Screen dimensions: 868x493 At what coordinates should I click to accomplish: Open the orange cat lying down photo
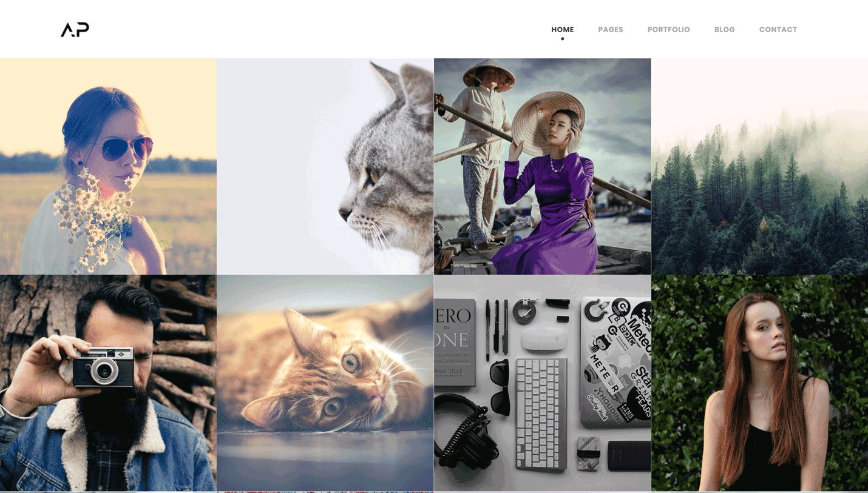pyautogui.click(x=325, y=383)
